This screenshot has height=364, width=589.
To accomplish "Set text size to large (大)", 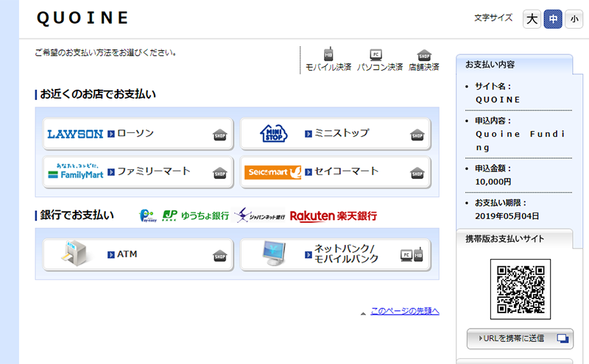I will pos(532,19).
